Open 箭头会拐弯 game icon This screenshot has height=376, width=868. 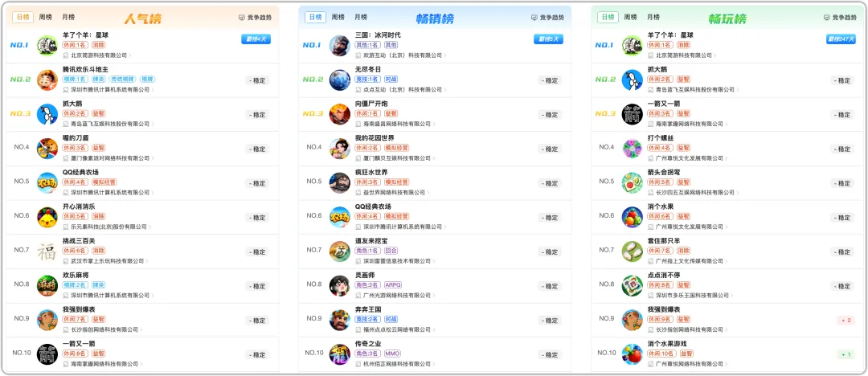tap(632, 182)
